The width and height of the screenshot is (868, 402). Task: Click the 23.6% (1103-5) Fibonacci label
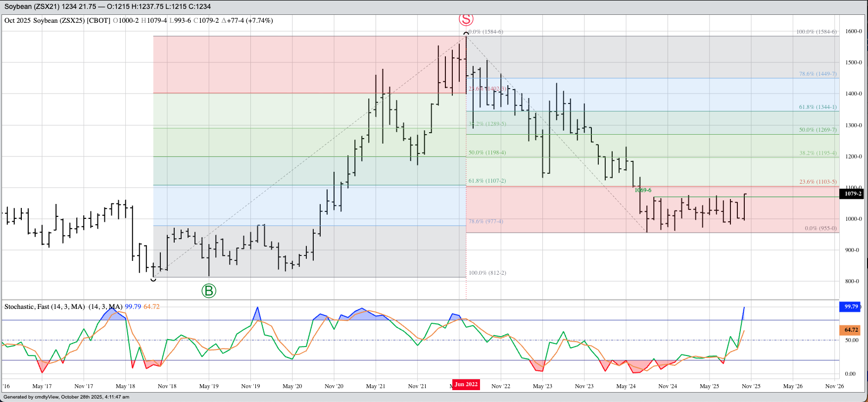click(818, 182)
